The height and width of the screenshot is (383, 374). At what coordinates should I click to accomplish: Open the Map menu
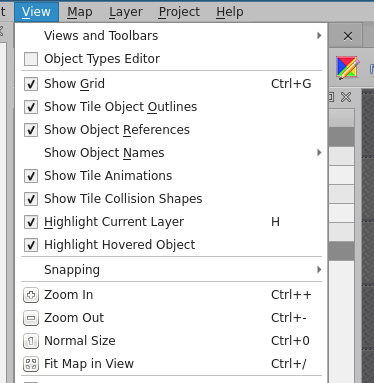pos(80,12)
